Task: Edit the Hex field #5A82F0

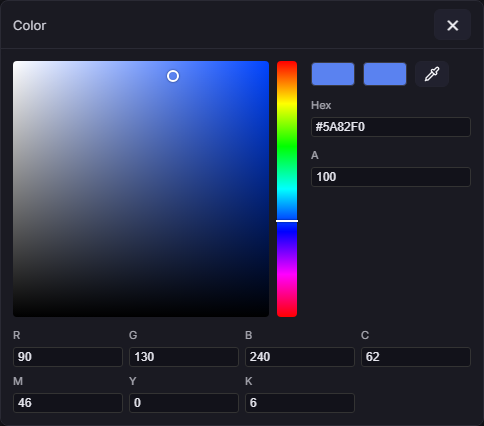Action: [x=391, y=127]
